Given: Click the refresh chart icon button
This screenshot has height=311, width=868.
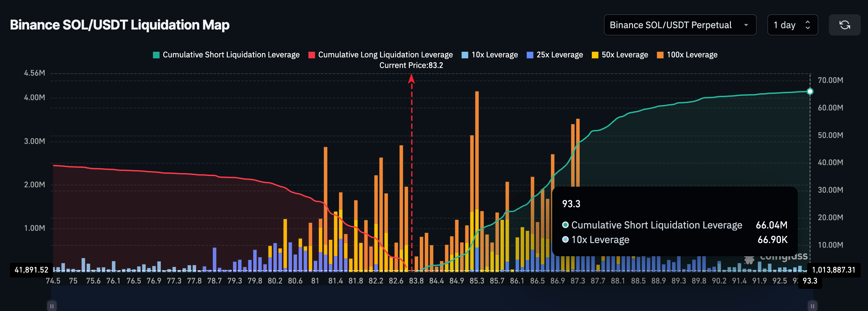Looking at the screenshot, I should coord(844,25).
